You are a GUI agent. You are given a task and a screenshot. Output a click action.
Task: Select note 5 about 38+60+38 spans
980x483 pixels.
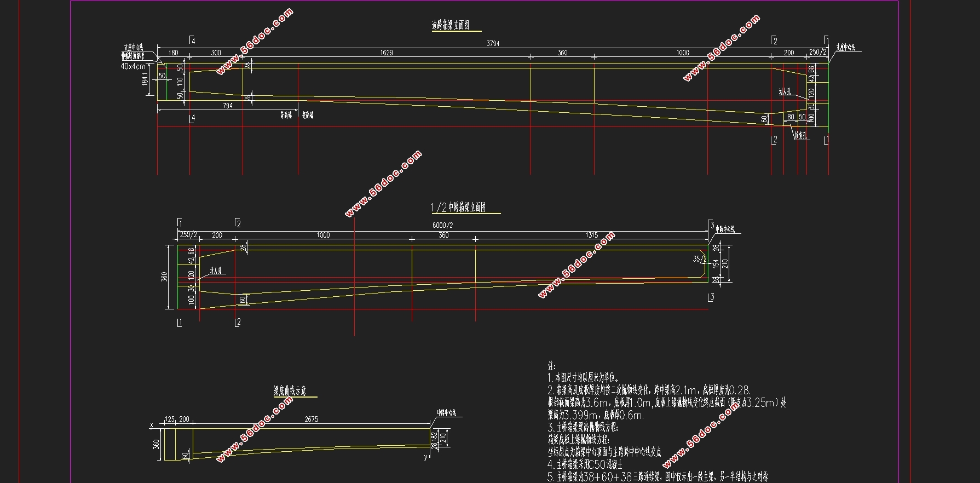[x=657, y=477]
